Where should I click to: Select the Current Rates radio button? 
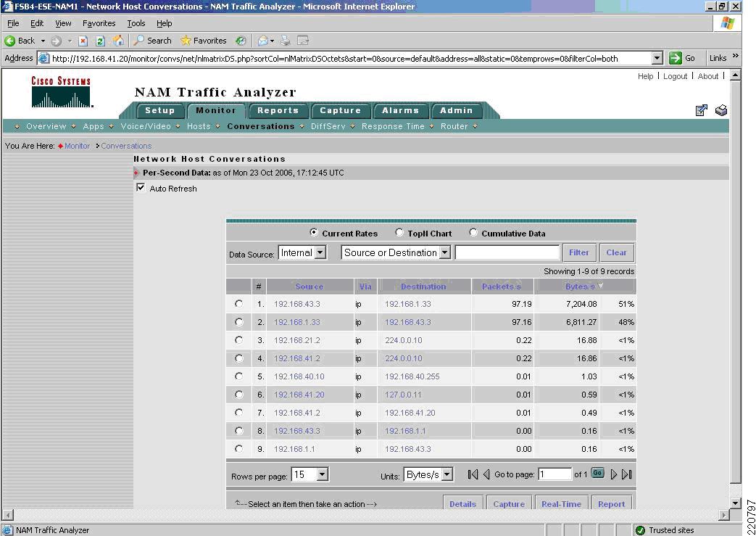point(314,233)
